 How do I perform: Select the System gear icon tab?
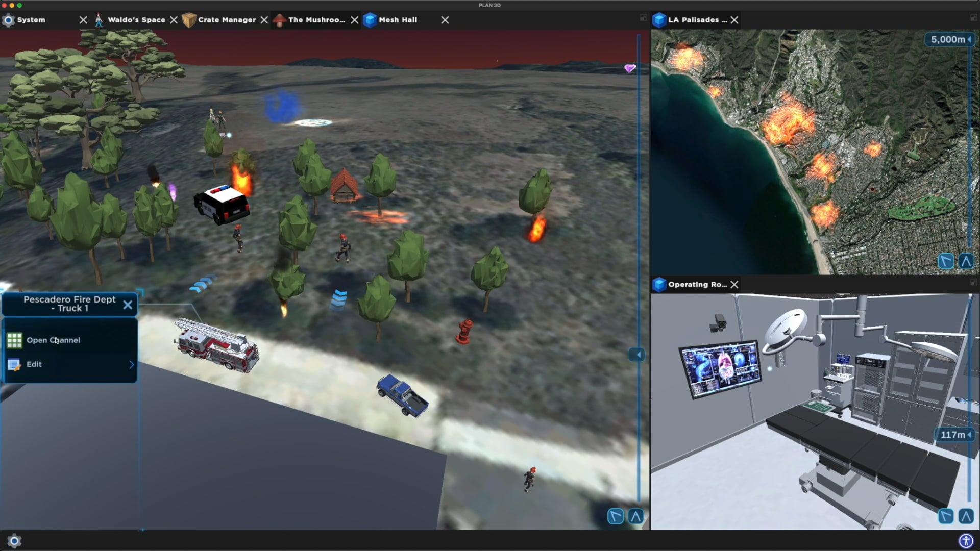[8, 20]
